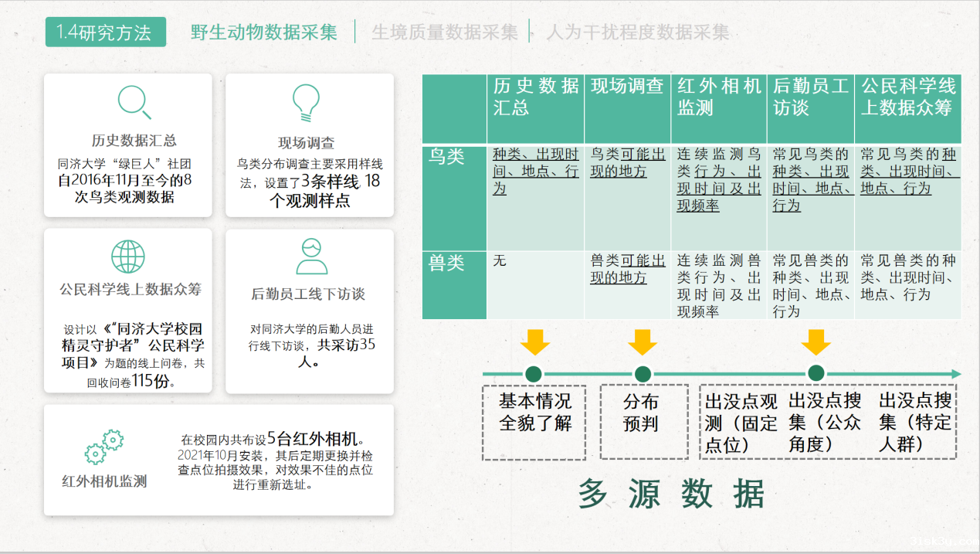The height and width of the screenshot is (554, 980).
Task: Click the green timeline dot above 分布预判
Action: tap(641, 374)
